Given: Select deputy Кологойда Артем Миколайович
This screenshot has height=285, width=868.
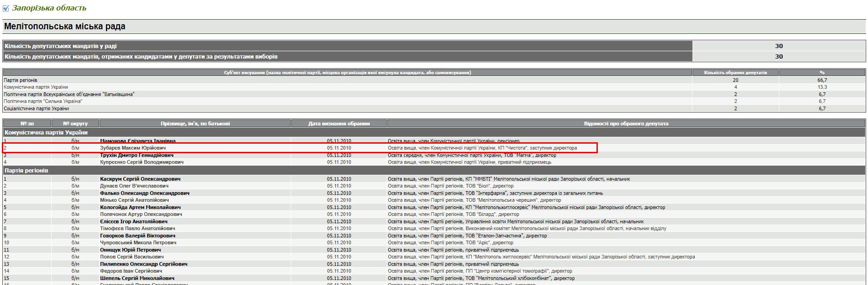Looking at the screenshot, I should [140, 207].
